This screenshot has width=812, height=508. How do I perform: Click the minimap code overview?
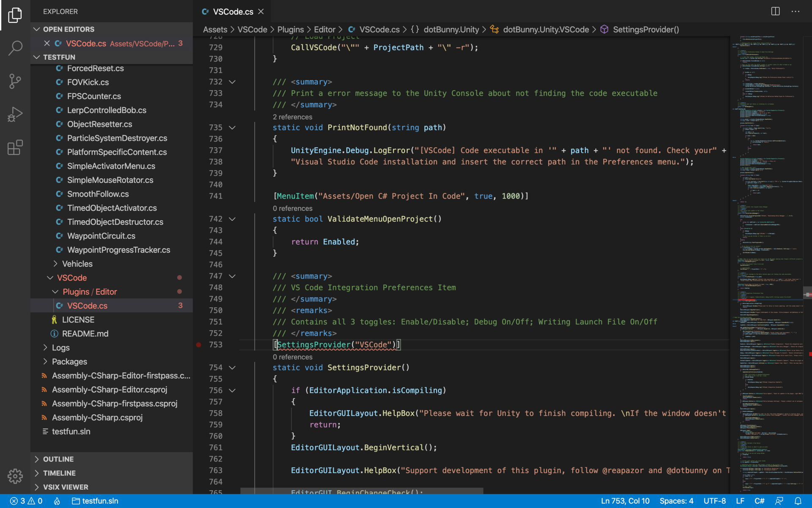pyautogui.click(x=768, y=265)
